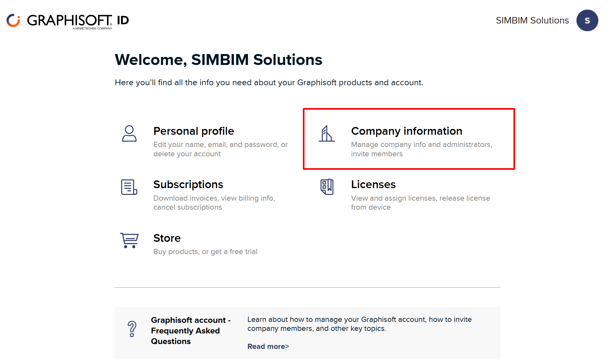
Task: Click the Licenses tag icon
Action: pyautogui.click(x=327, y=187)
